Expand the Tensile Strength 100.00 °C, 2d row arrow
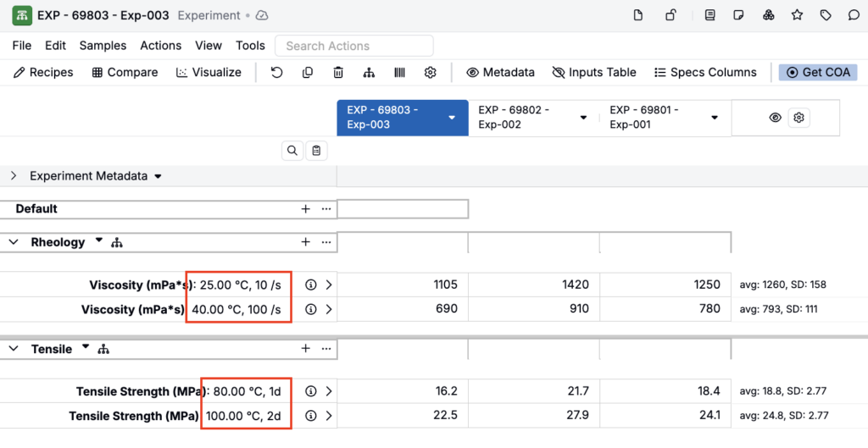 coord(329,415)
